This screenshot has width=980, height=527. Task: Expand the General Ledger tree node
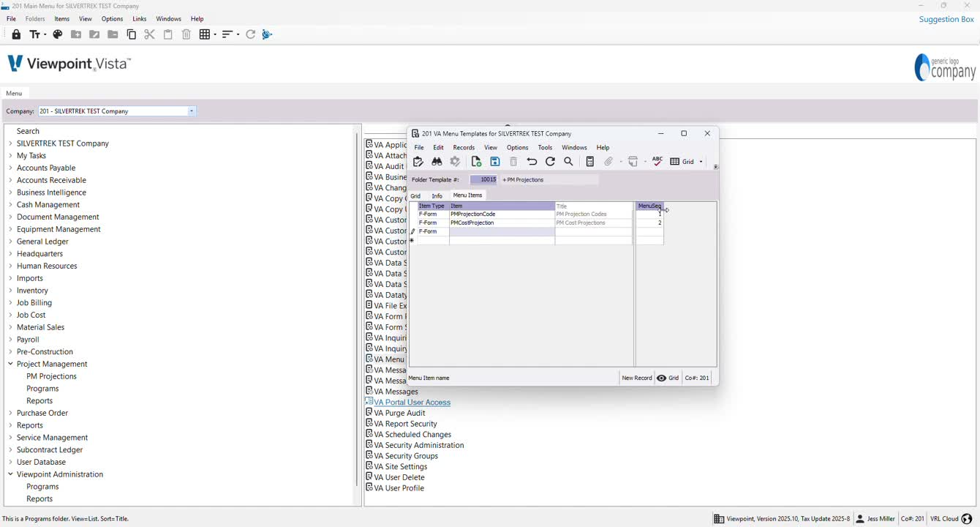coord(10,242)
